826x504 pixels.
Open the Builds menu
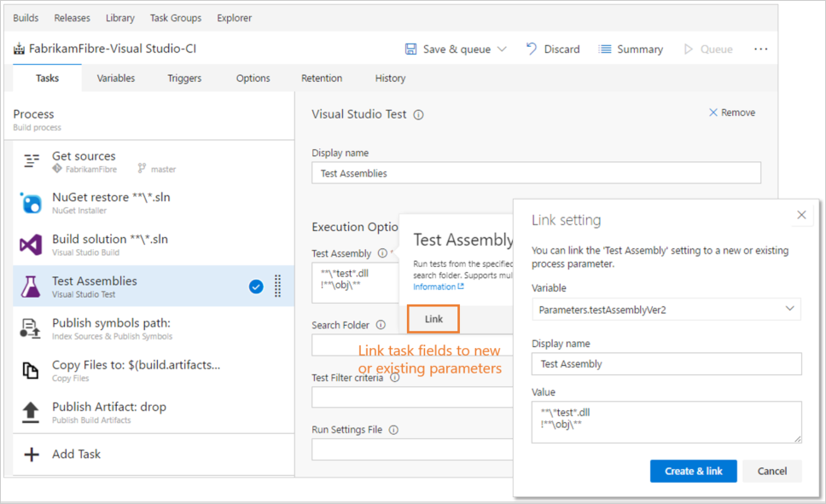point(26,18)
